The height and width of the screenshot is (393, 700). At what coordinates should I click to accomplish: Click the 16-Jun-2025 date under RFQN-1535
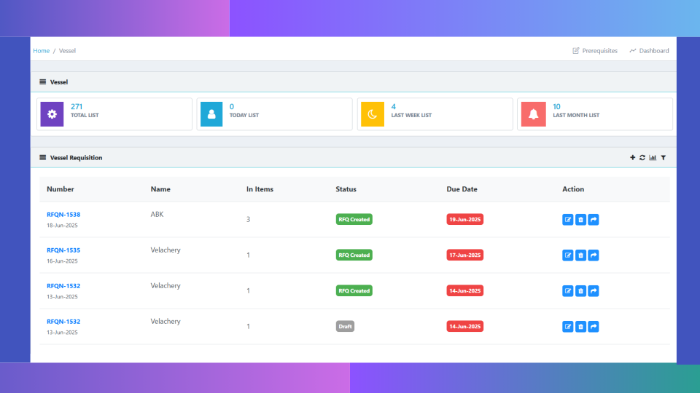pyautogui.click(x=62, y=261)
